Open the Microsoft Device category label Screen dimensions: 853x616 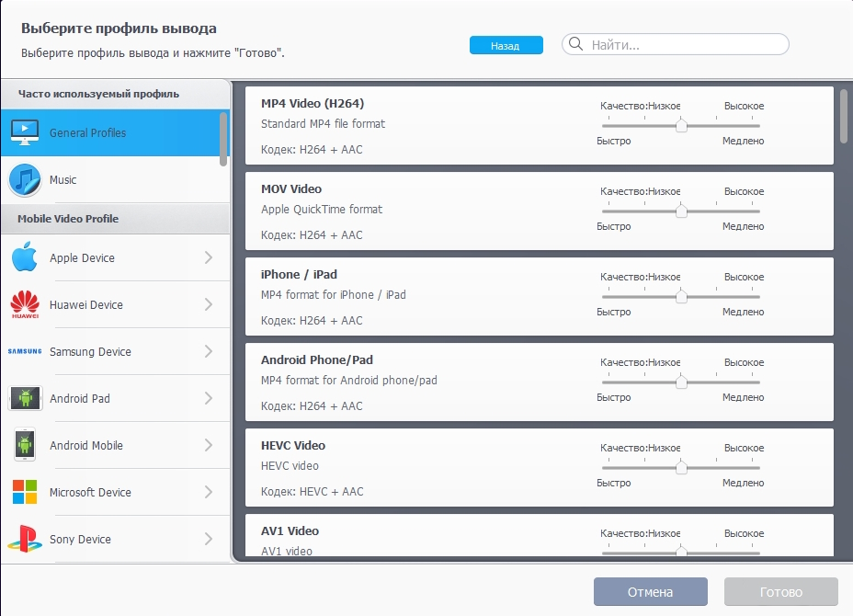90,493
